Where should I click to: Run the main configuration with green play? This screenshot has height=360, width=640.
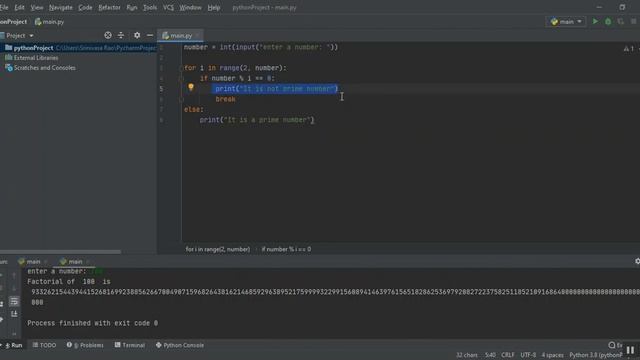click(x=595, y=21)
